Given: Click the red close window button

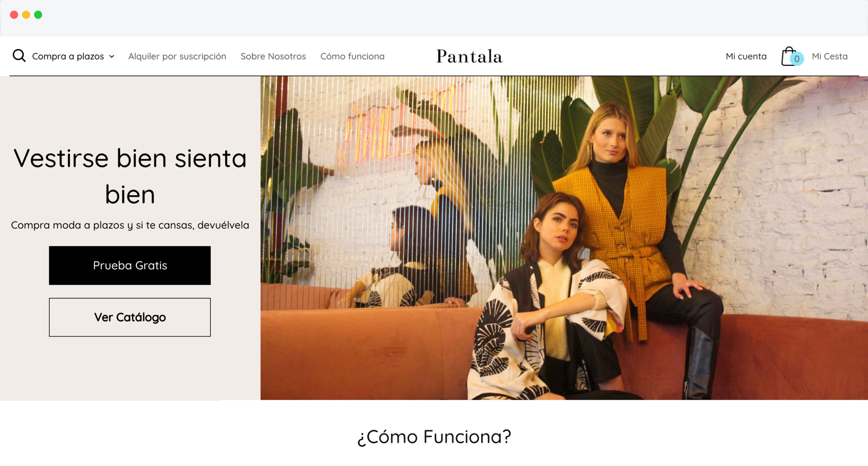Looking at the screenshot, I should pos(14,15).
